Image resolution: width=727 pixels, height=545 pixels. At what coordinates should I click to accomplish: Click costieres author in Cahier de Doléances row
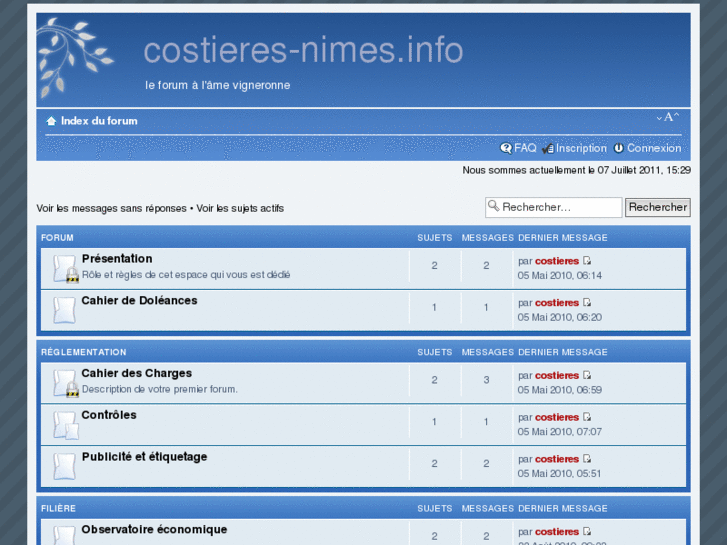(x=557, y=303)
